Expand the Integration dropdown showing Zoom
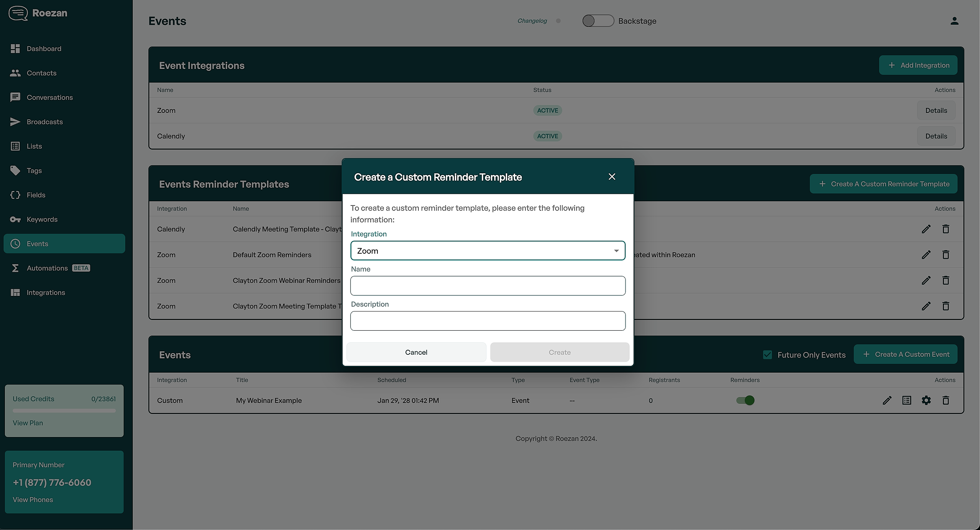This screenshot has width=980, height=530. (x=488, y=251)
